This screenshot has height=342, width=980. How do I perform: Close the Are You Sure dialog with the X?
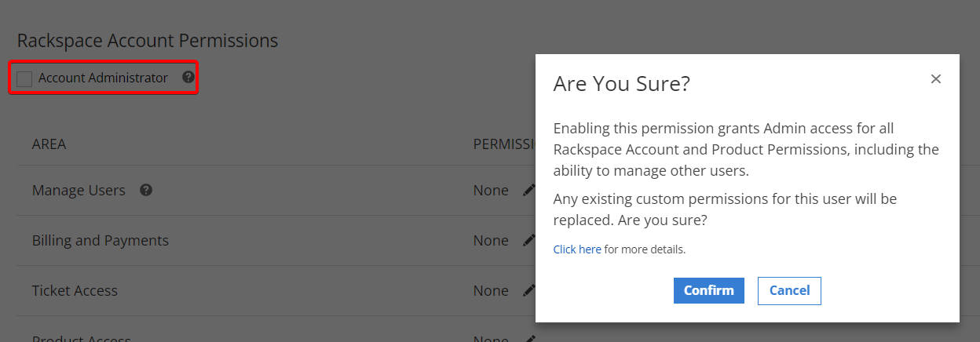pyautogui.click(x=935, y=79)
